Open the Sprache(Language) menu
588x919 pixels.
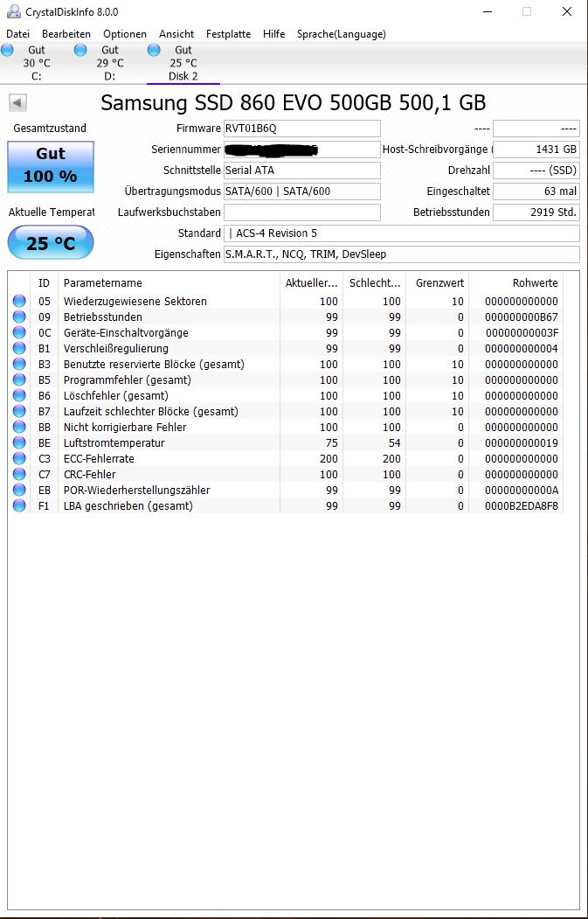pos(342,34)
